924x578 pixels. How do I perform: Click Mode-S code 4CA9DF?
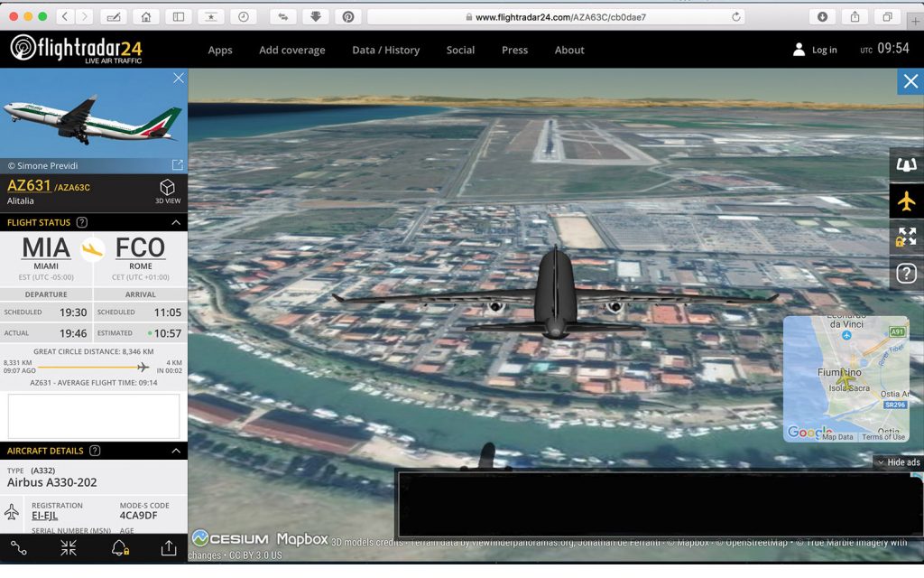pyautogui.click(x=138, y=516)
